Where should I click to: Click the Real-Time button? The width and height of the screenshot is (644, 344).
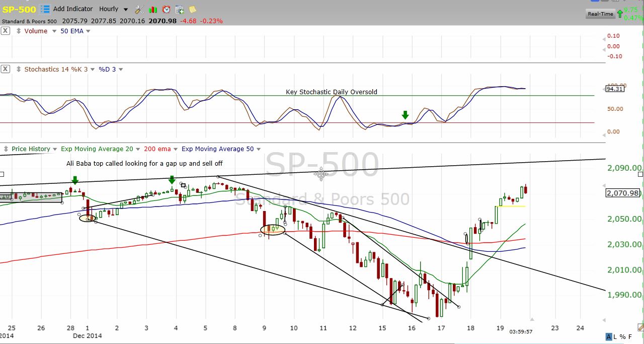pos(600,14)
